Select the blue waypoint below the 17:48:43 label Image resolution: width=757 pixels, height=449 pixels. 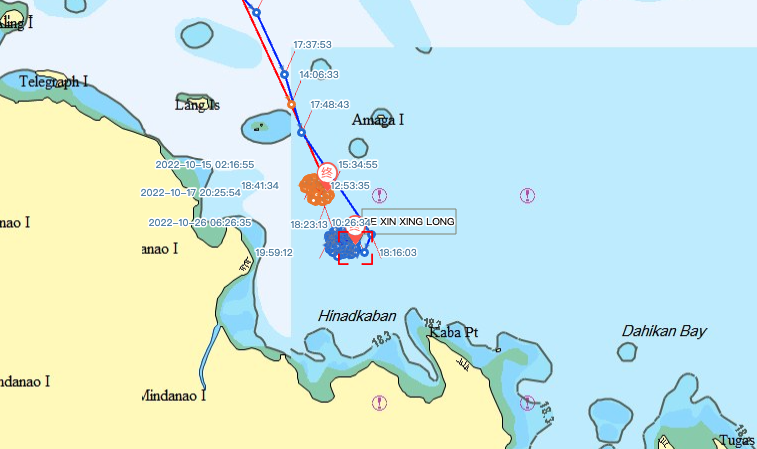tap(301, 132)
